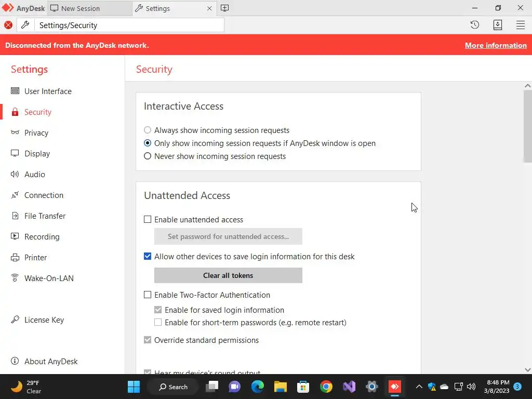532x399 pixels.
Task: Click the red disconnected status icon
Action: tap(8, 25)
